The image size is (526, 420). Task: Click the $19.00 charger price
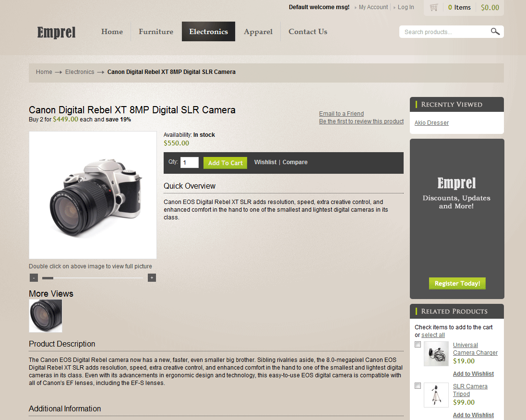pos(464,361)
